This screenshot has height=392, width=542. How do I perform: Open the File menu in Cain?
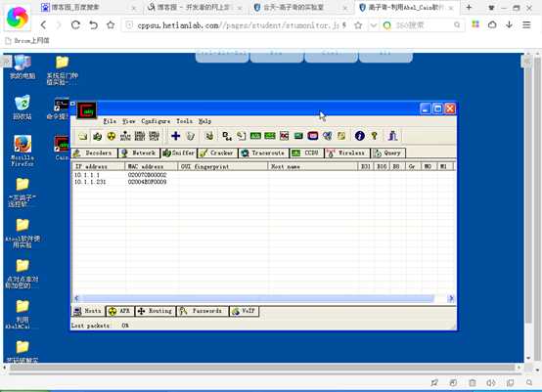click(110, 121)
